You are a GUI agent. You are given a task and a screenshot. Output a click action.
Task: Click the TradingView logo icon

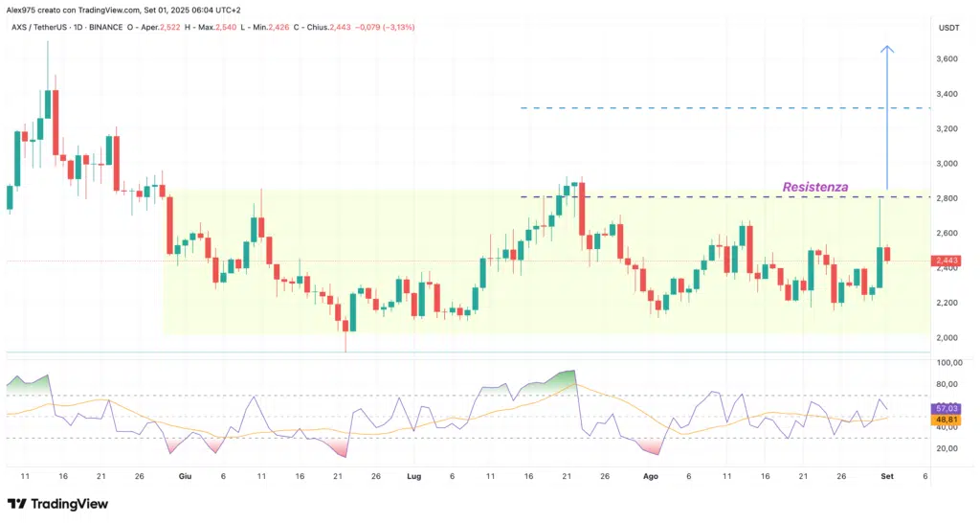(x=18, y=504)
